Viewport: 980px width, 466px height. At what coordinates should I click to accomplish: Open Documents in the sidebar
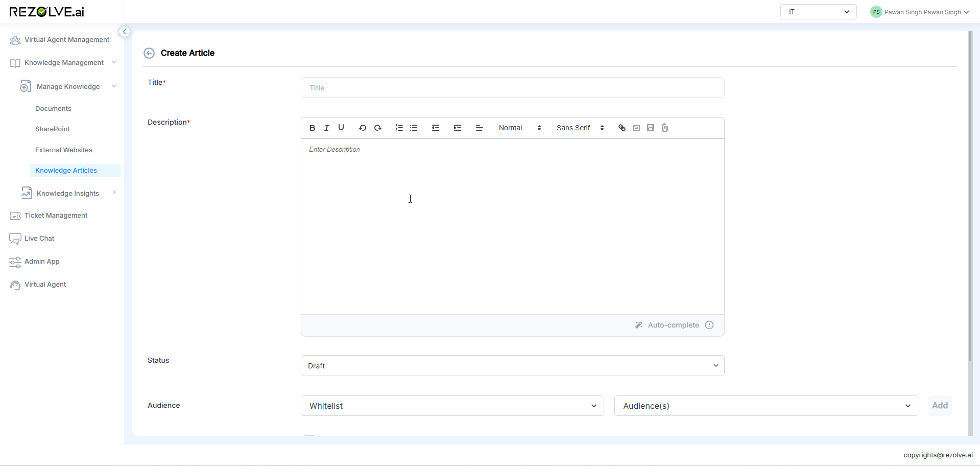pyautogui.click(x=53, y=109)
